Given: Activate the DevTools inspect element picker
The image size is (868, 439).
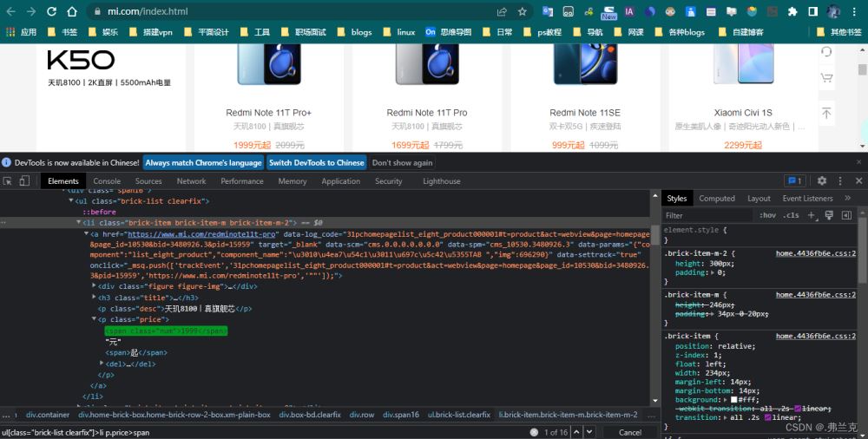Looking at the screenshot, I should (8, 181).
